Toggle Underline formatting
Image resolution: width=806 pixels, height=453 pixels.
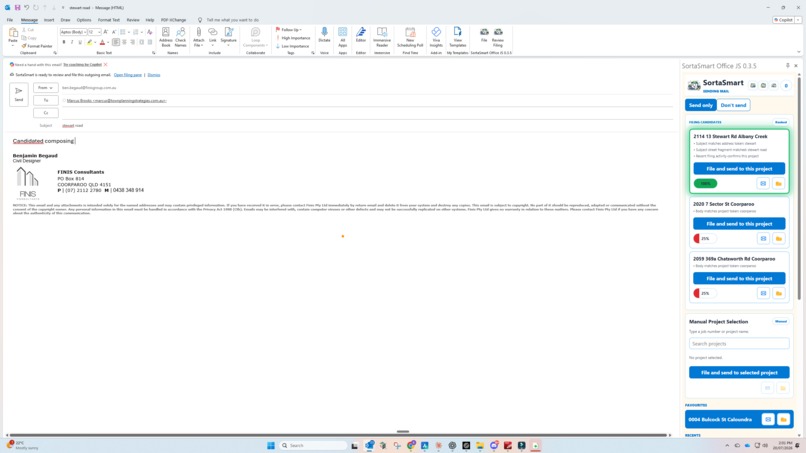pos(80,42)
